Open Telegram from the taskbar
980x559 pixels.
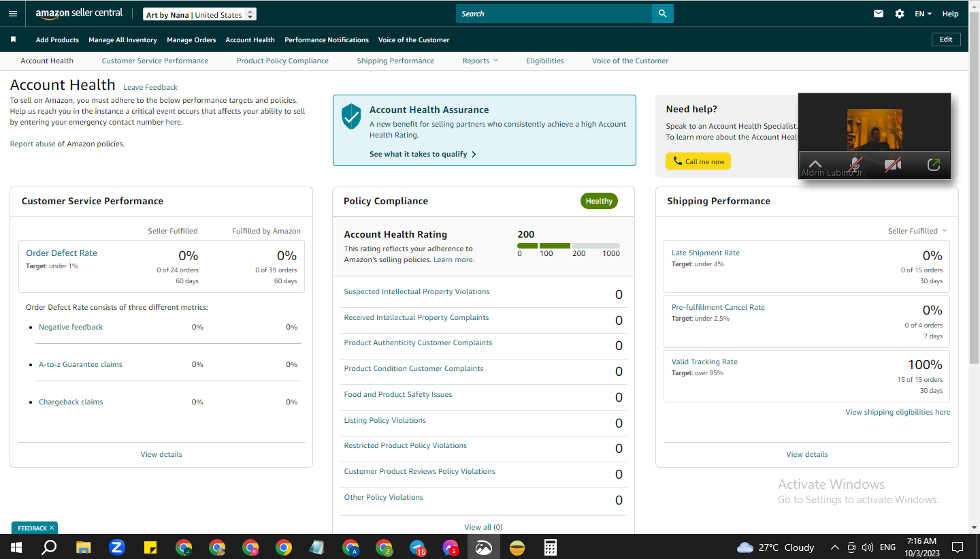coord(417,547)
